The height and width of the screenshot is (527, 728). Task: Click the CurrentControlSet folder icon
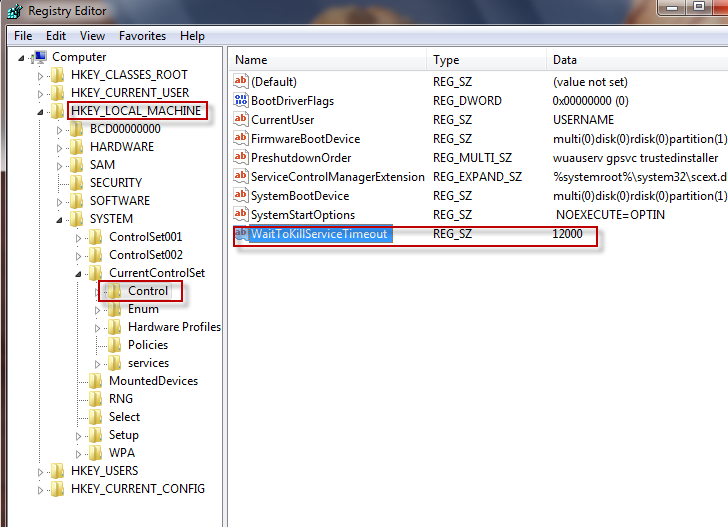96,273
